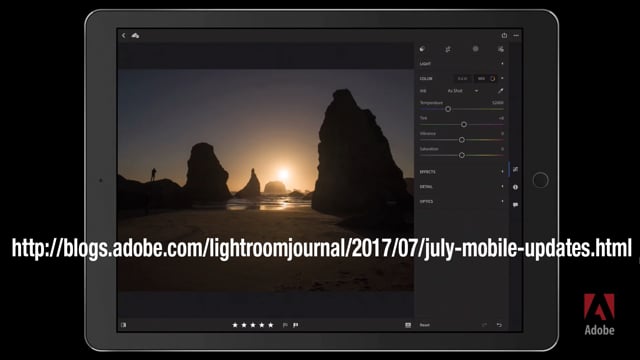The height and width of the screenshot is (360, 640).
Task: Open the Info panel side icon
Action: point(516,187)
